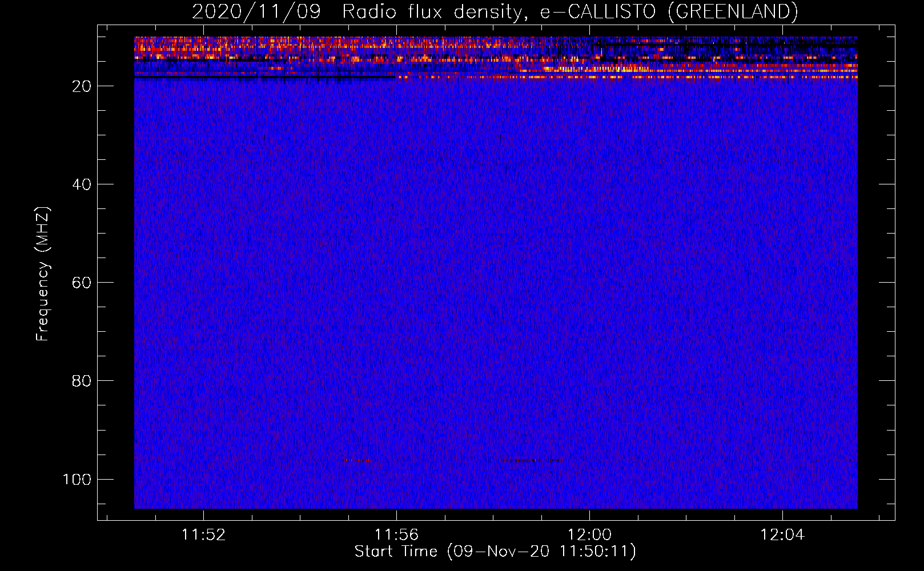Click the 40 MHz frequency tick label

tap(82, 184)
